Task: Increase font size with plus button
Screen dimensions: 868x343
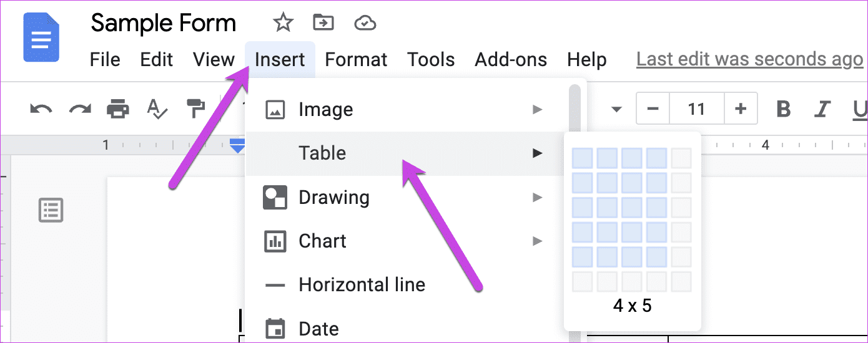Action: coord(741,109)
